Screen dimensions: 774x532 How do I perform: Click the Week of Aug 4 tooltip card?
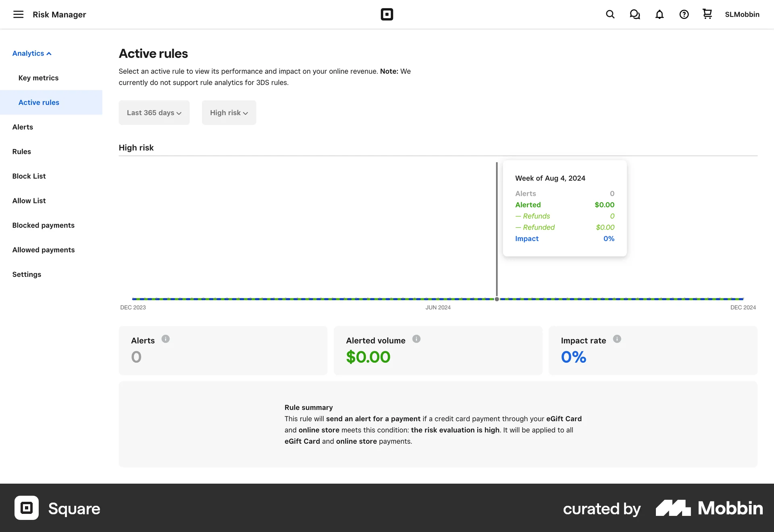(x=564, y=208)
